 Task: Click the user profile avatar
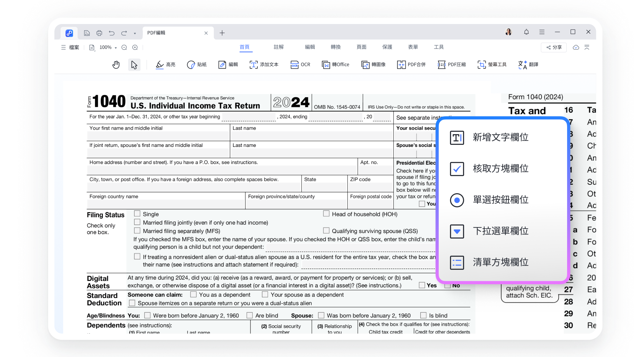(x=508, y=32)
